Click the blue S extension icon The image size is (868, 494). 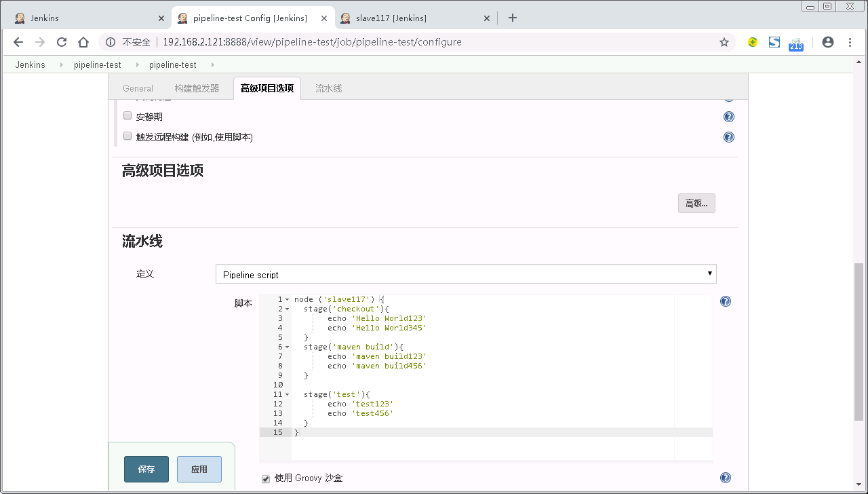(774, 42)
